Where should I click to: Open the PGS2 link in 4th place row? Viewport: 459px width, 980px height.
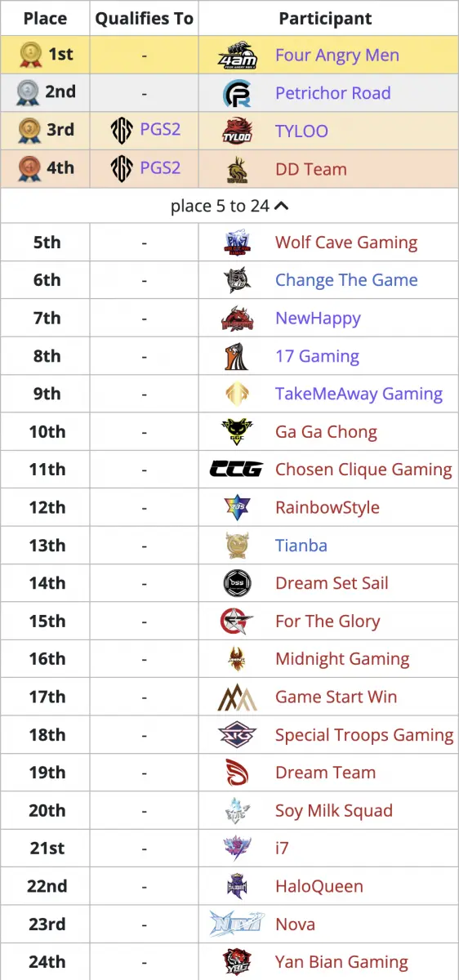160,169
